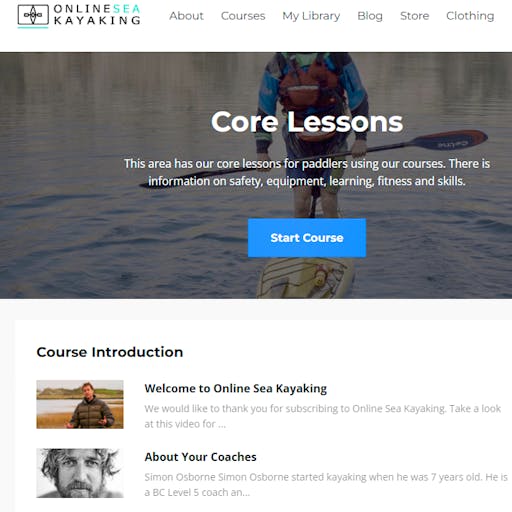Click the core lessons description paragraph
512x512 pixels.
[x=307, y=172]
